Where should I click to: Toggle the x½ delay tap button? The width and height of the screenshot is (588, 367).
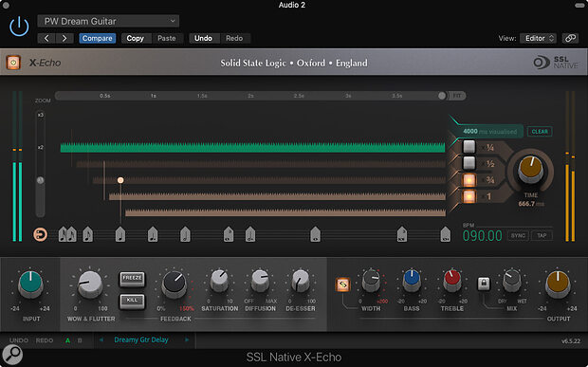click(x=469, y=163)
